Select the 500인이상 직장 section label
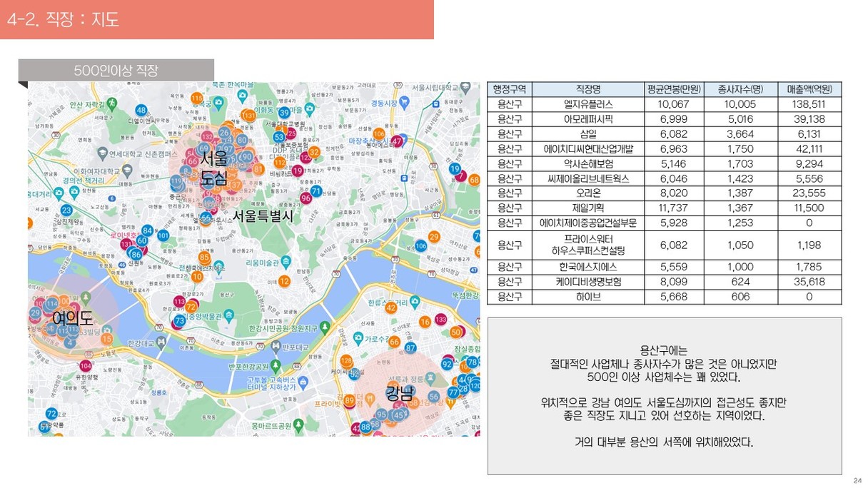Image resolution: width=868 pixels, height=488 pixels. (116, 71)
